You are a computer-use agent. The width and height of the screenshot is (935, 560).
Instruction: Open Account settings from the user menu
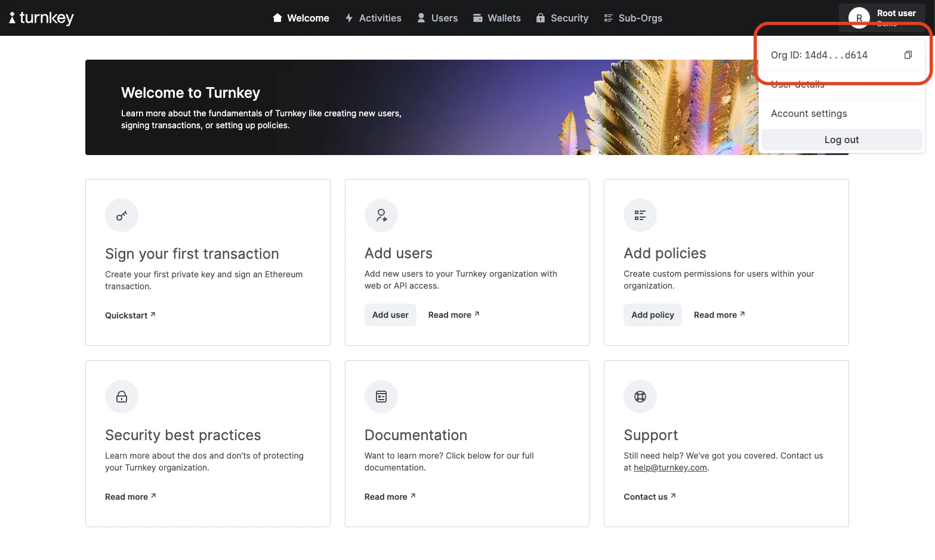pos(809,113)
